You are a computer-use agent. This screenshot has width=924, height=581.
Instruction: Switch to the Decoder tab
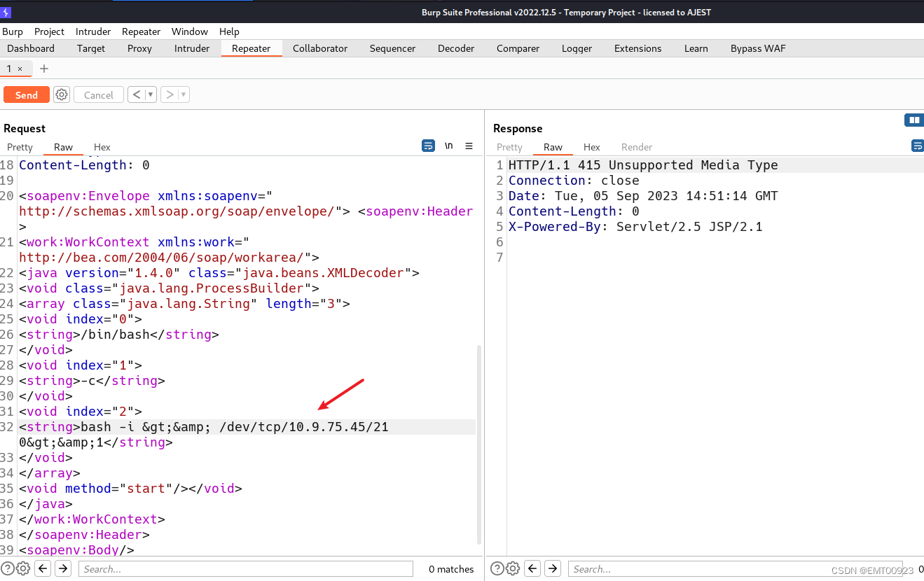[456, 48]
